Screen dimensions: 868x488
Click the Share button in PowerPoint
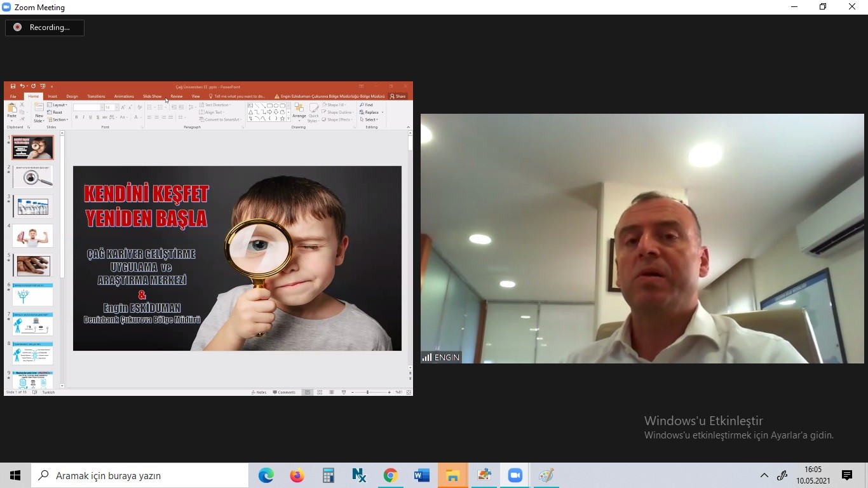[x=398, y=96]
